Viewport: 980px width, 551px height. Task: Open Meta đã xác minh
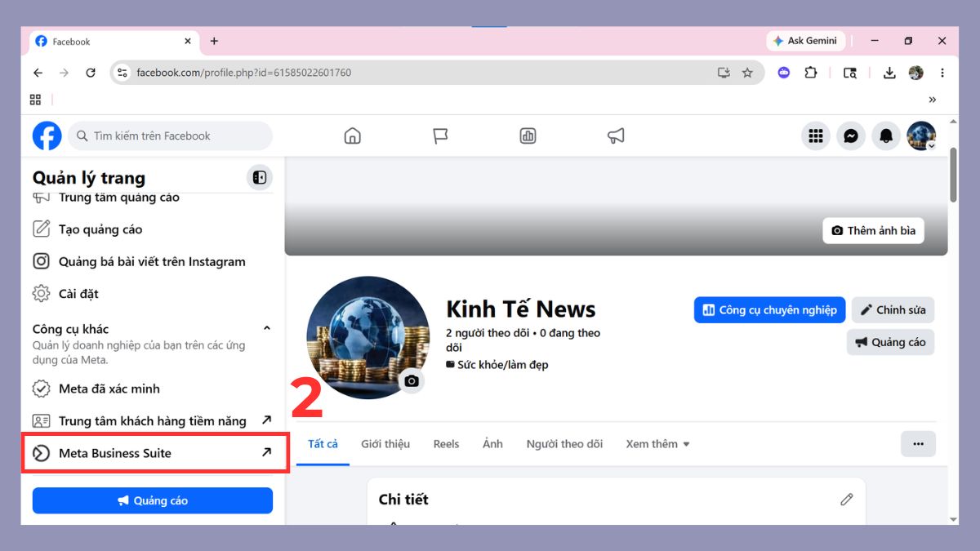(153, 389)
